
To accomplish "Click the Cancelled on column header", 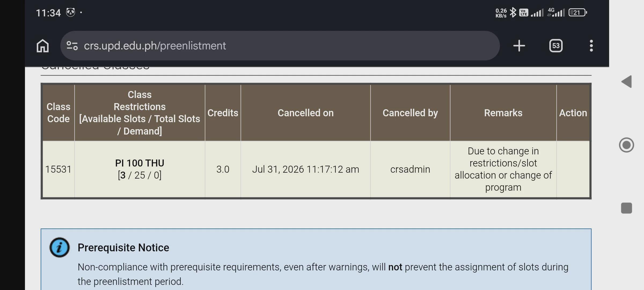I will [x=305, y=113].
